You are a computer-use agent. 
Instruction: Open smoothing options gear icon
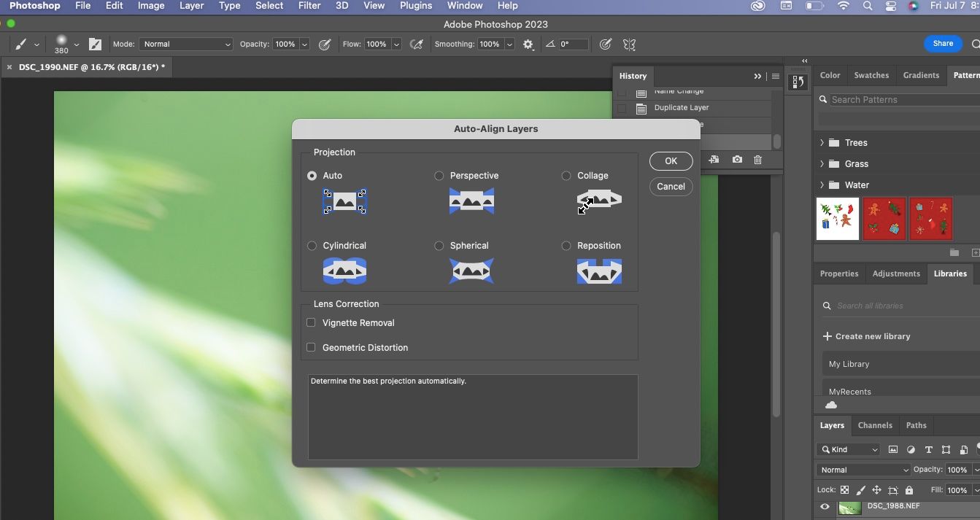coord(528,44)
